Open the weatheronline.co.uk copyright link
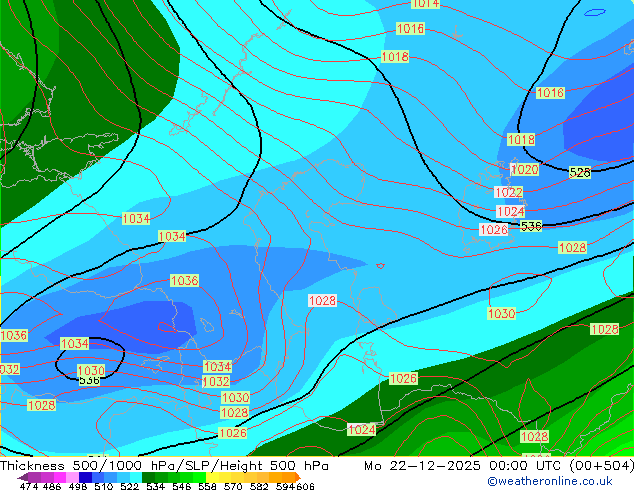This screenshot has width=634, height=490. [549, 481]
